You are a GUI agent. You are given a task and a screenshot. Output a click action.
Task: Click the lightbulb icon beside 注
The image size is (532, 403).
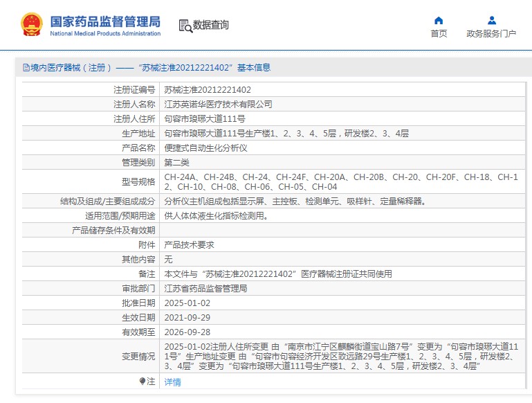(x=143, y=382)
